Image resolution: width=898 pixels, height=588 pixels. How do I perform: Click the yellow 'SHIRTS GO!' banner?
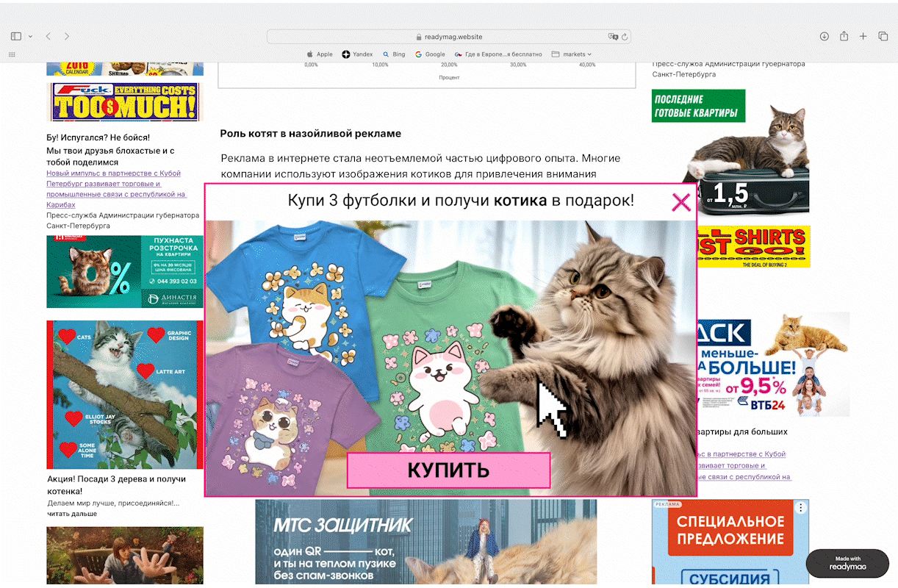[x=753, y=247]
